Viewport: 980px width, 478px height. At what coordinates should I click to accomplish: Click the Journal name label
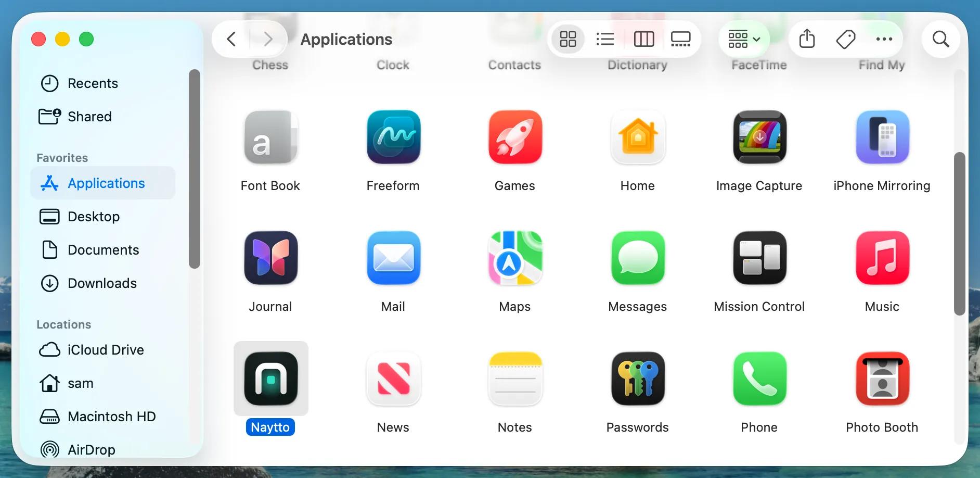tap(270, 307)
